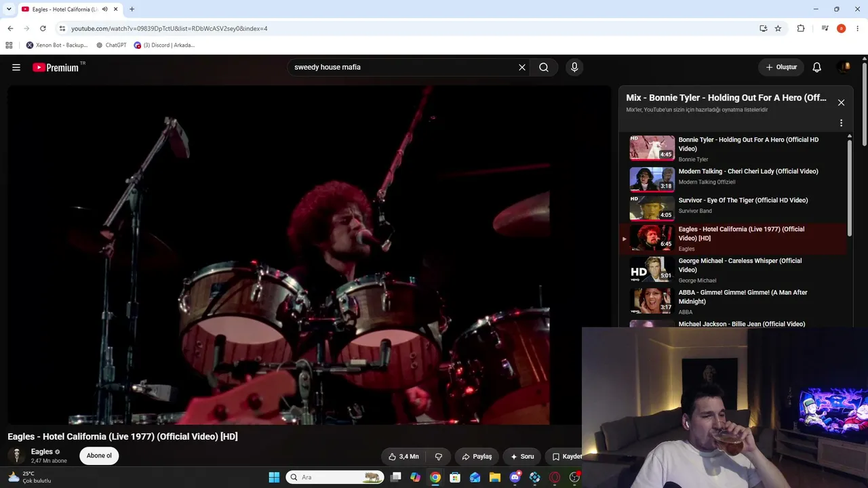Play the Modern Talking Cheri Cheri Lady thumbnail
The width and height of the screenshot is (868, 488).
point(652,179)
